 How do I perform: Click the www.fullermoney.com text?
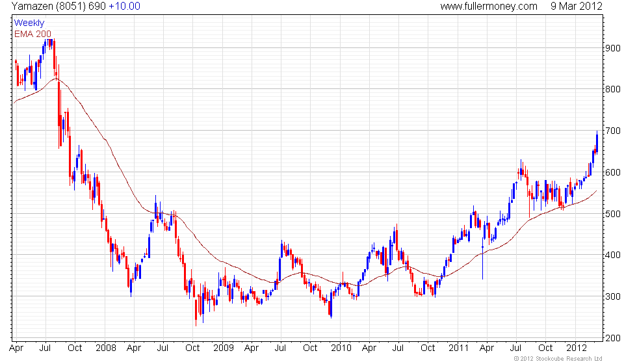(489, 6)
